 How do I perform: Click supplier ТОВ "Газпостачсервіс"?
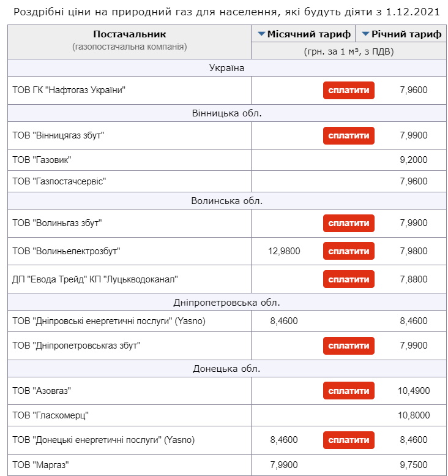(59, 181)
